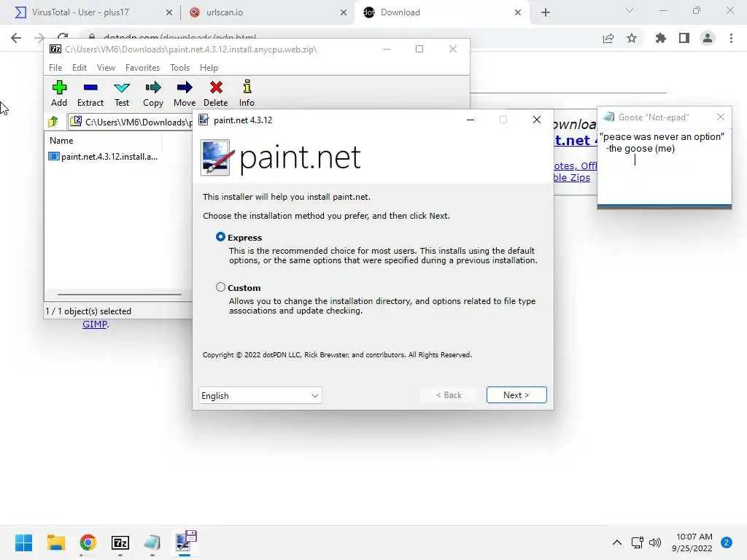This screenshot has width=747, height=560.
Task: Close the VirusTotal tab
Action: (169, 12)
